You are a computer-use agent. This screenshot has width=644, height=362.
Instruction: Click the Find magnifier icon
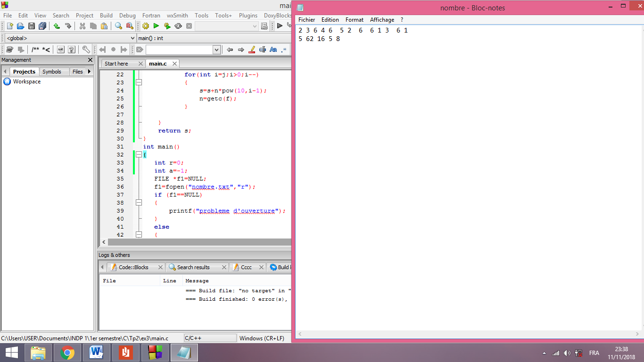tap(118, 26)
